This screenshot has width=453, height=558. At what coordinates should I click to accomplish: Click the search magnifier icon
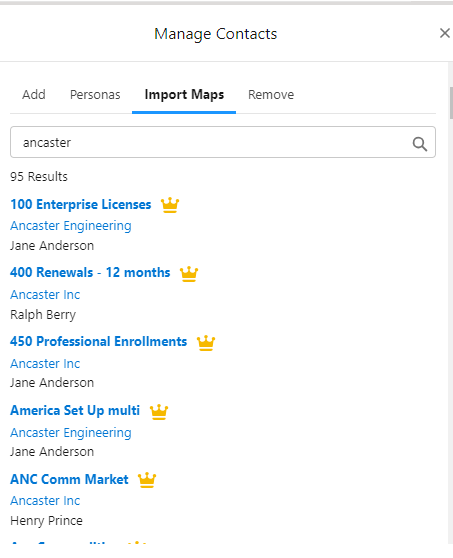[420, 144]
